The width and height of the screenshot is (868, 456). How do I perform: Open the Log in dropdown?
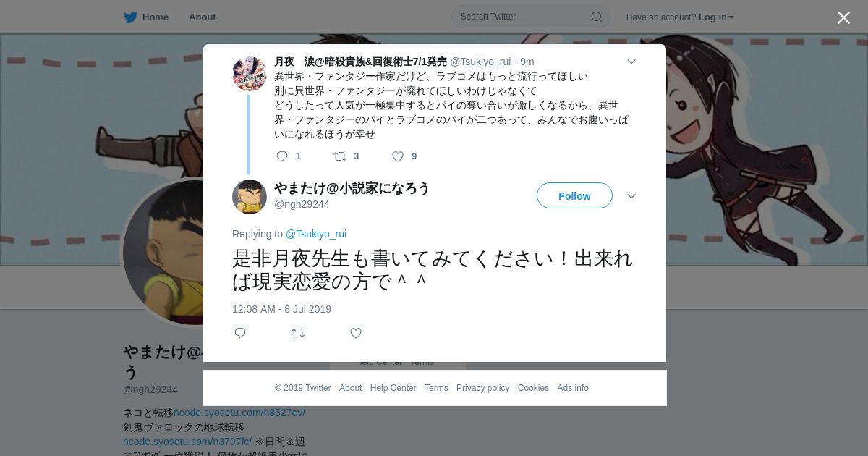[x=716, y=17]
